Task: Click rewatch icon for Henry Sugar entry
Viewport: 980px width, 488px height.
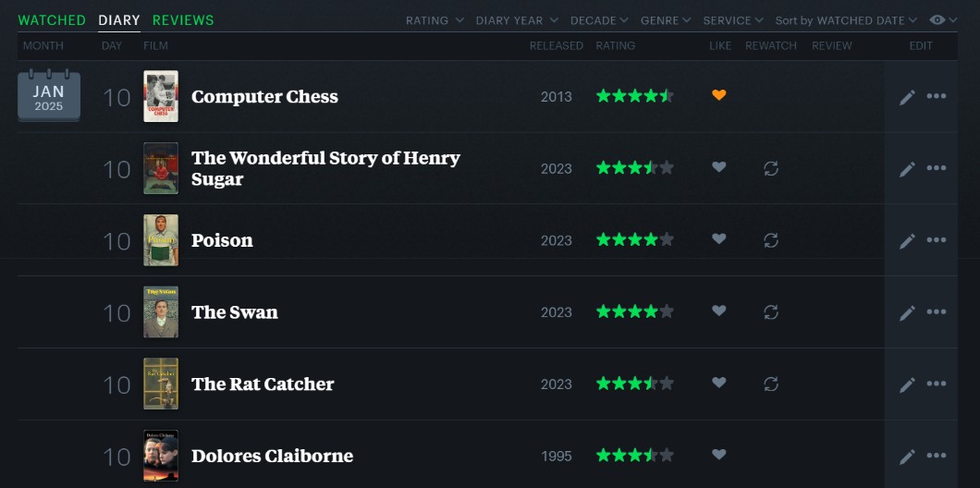Action: (x=771, y=168)
